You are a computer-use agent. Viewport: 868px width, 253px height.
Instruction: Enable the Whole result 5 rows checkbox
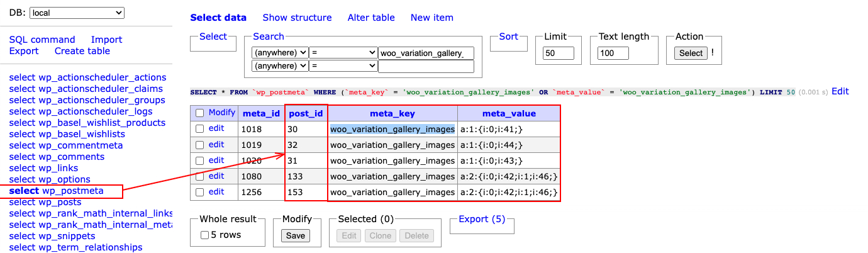204,235
